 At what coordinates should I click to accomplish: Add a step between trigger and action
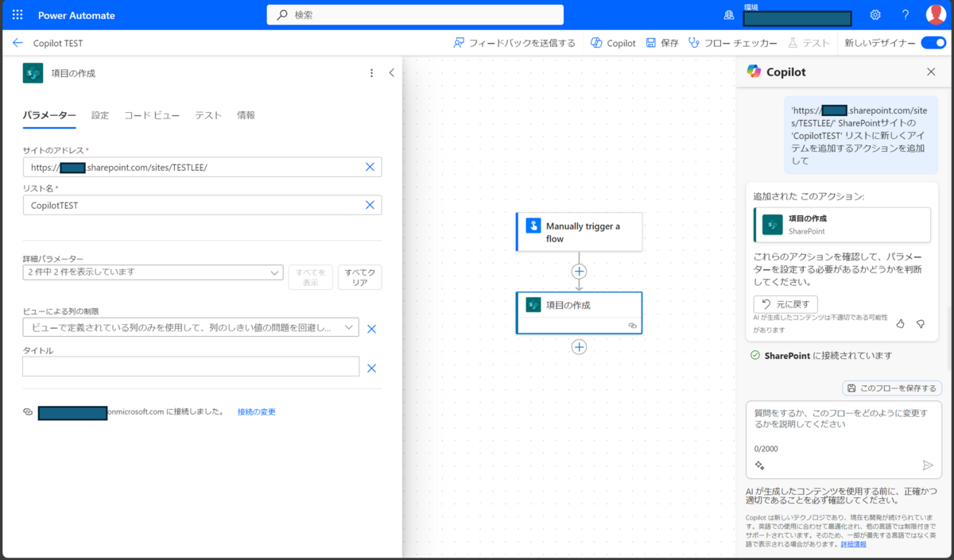pyautogui.click(x=579, y=272)
